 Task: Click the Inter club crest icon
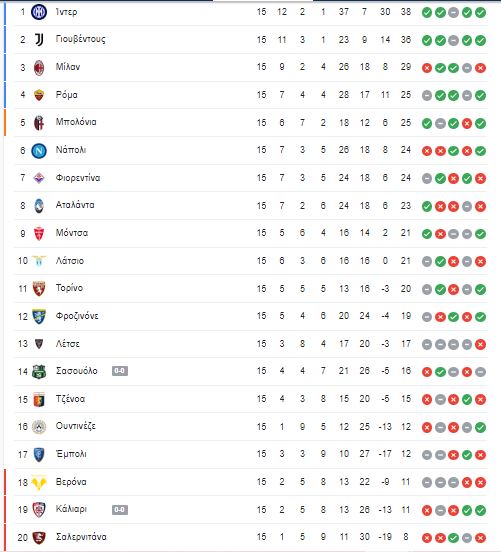(39, 12)
